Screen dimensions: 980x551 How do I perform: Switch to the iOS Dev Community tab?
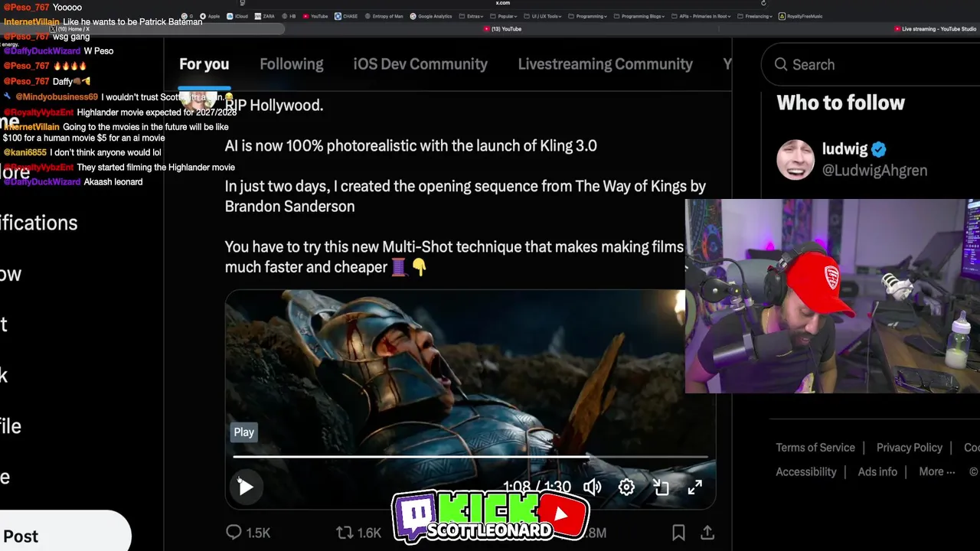tap(420, 64)
